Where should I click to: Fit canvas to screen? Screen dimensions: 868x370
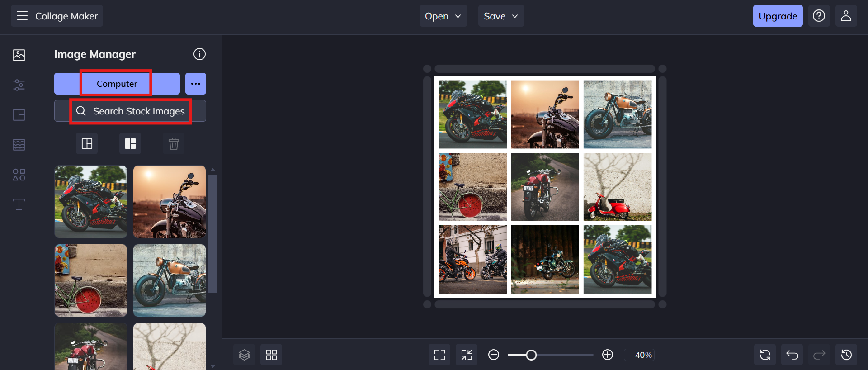(x=439, y=355)
